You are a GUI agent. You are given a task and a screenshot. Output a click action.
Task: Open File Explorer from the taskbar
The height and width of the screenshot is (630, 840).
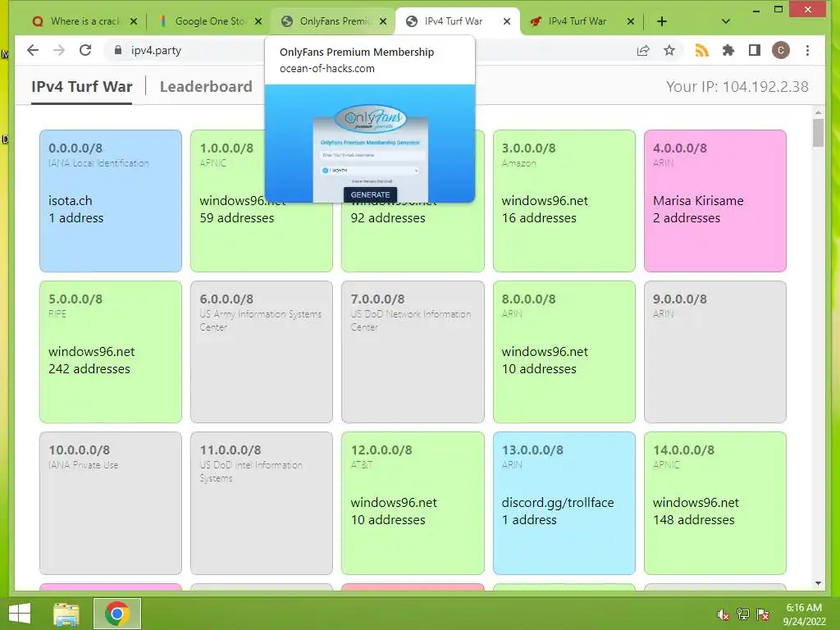click(66, 614)
